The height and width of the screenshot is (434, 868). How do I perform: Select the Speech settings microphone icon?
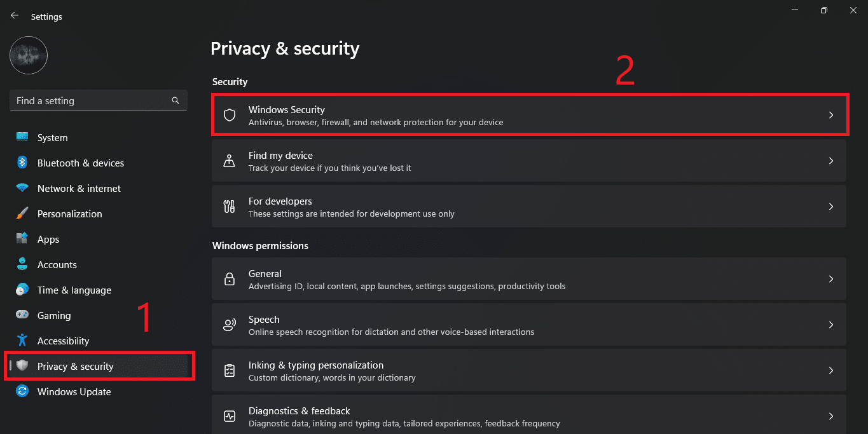pyautogui.click(x=229, y=324)
